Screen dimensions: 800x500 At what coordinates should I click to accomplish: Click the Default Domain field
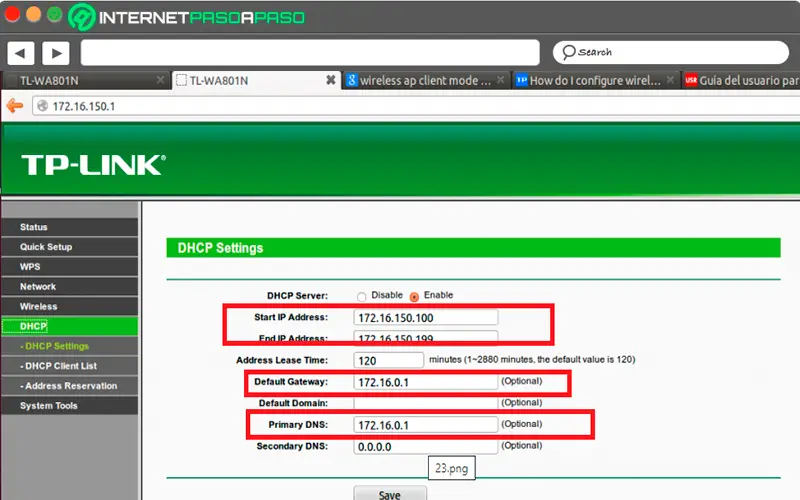click(426, 403)
